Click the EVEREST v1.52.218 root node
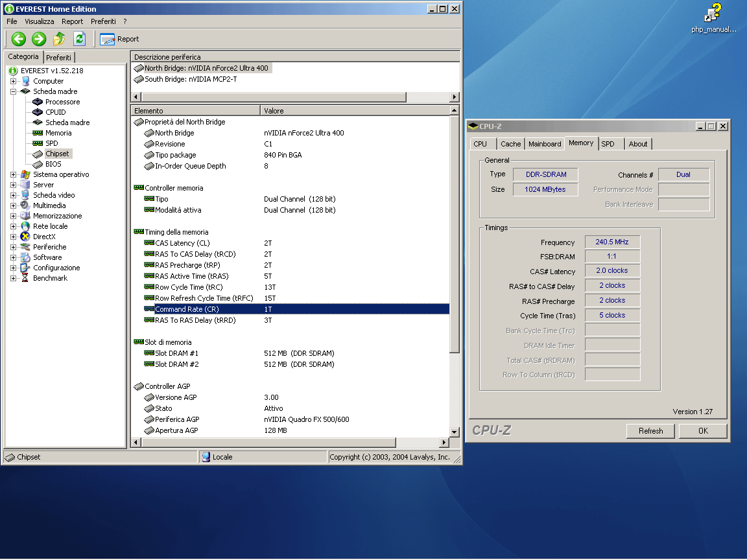Image resolution: width=747 pixels, height=560 pixels. [x=52, y=71]
